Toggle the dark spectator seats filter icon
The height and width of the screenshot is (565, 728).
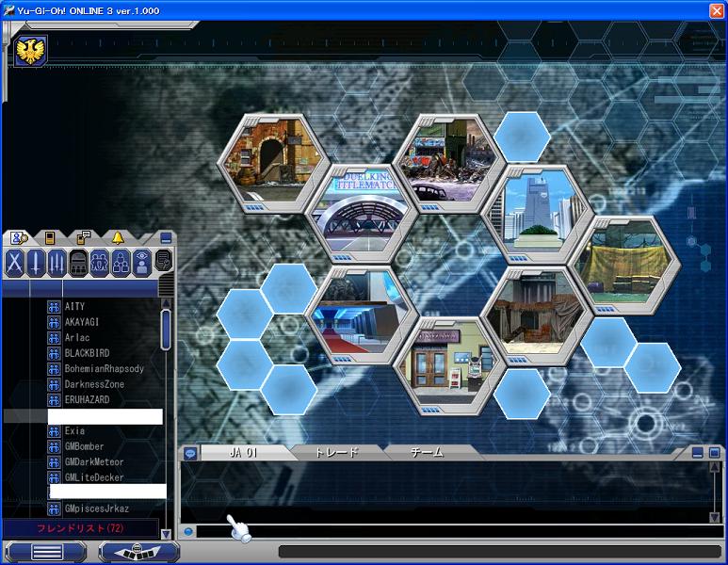coord(78,264)
